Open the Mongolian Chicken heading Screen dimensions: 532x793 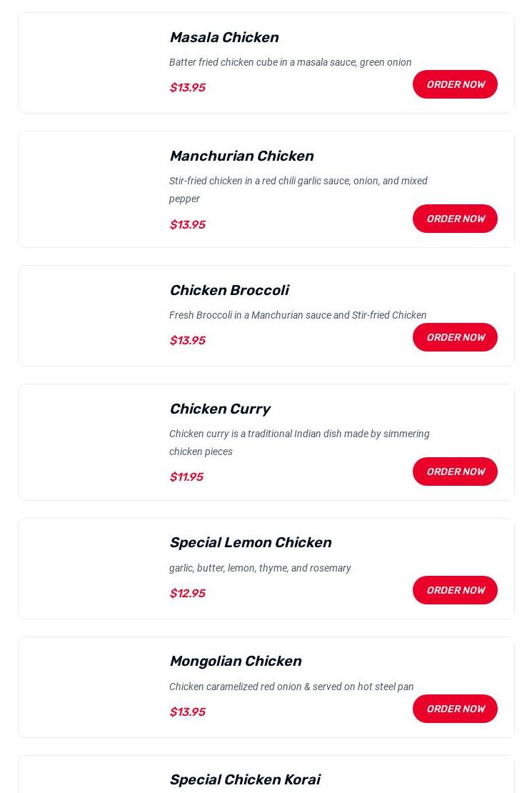click(x=235, y=661)
